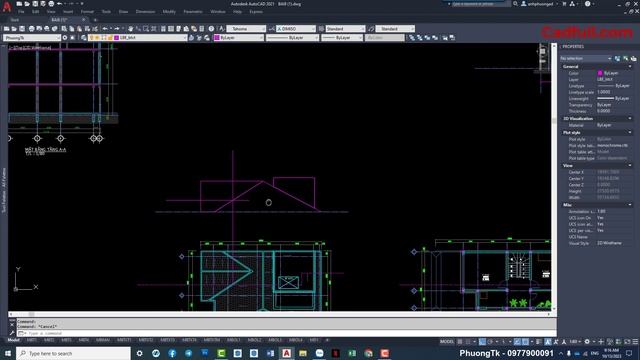This screenshot has width=640, height=360.
Task: Open the dimension style dropdown
Action: tap(296, 29)
